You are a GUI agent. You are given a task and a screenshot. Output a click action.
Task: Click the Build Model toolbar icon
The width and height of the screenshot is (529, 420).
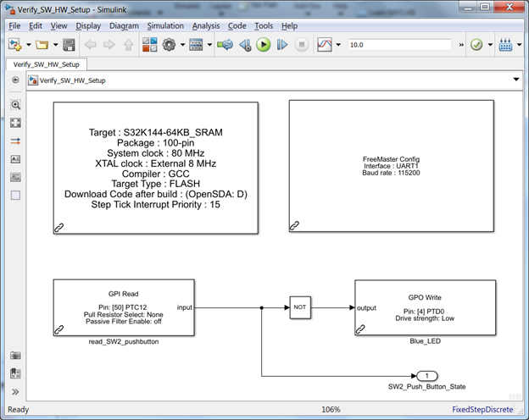pyautogui.click(x=505, y=45)
